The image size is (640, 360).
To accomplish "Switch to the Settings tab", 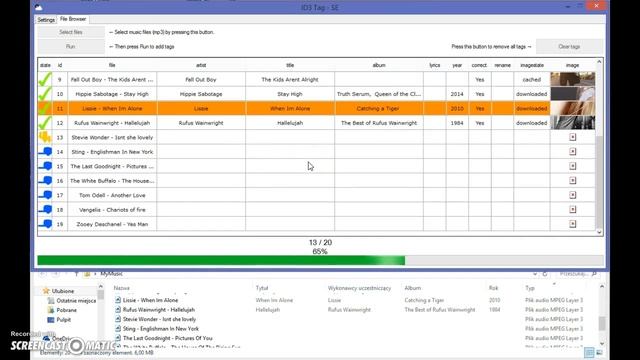I will coord(46,20).
